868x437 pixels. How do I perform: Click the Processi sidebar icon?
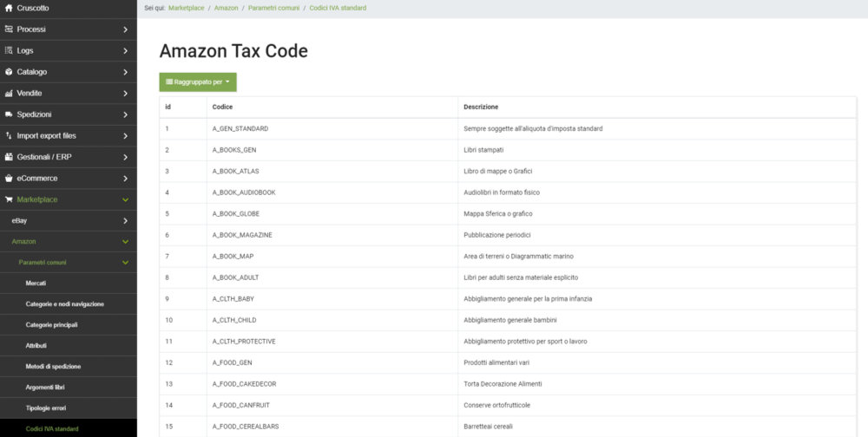pyautogui.click(x=9, y=29)
